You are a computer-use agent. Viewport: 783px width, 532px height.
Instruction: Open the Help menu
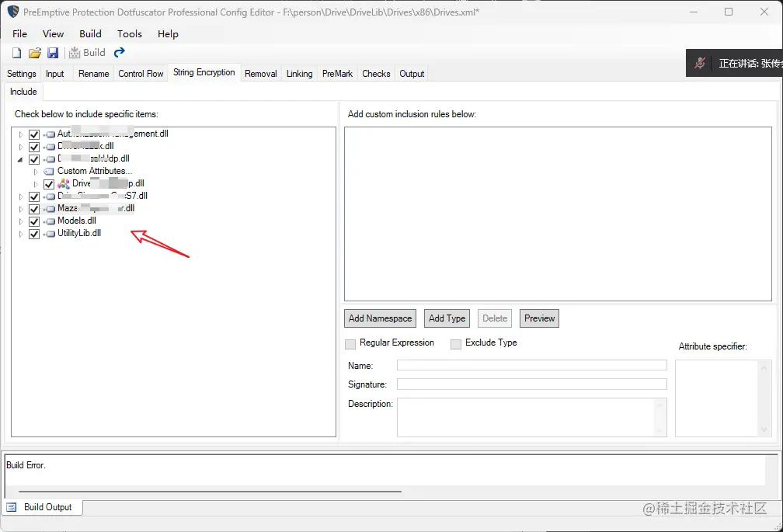(x=168, y=33)
